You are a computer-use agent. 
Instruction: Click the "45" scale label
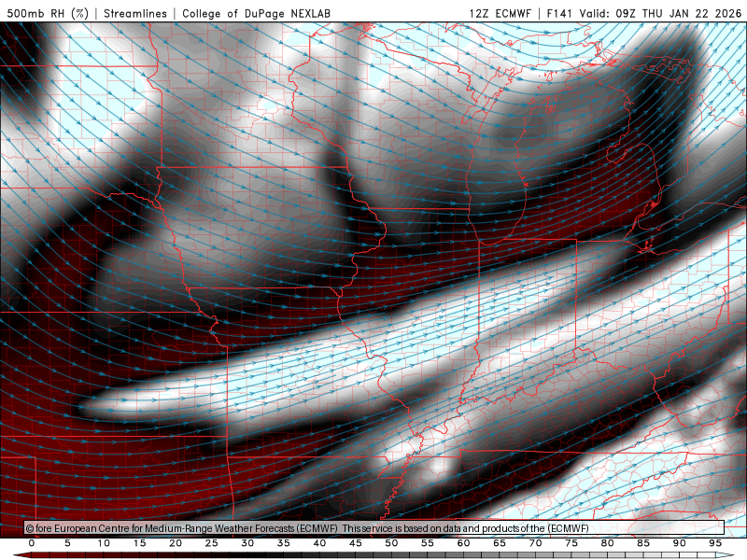tap(356, 543)
